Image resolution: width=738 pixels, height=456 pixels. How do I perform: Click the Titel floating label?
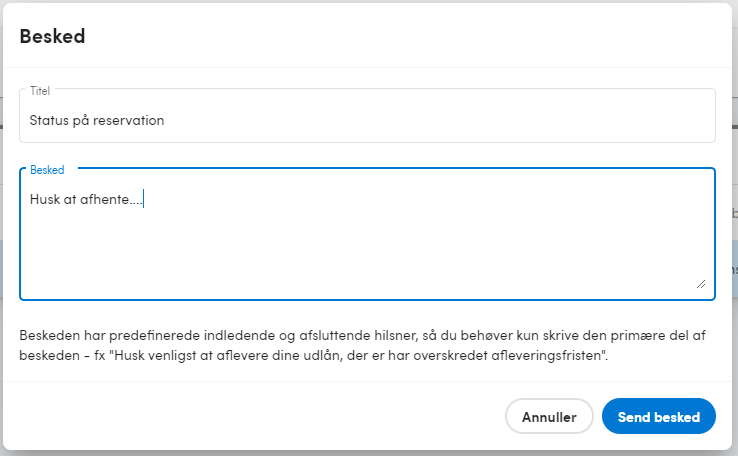coord(40,91)
